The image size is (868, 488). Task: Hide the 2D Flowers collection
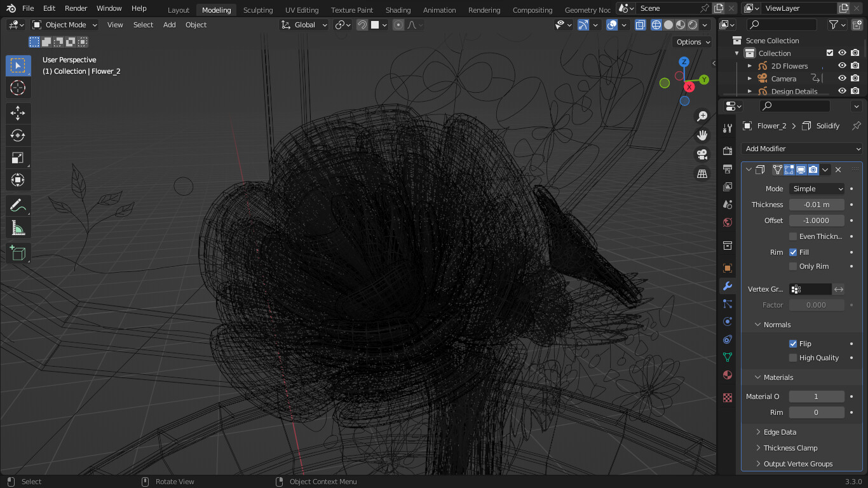tap(842, 66)
